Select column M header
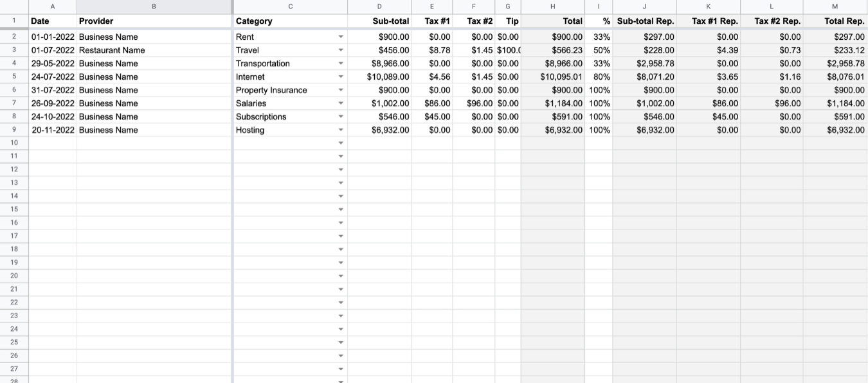Viewport: 868px width, 383px height. (x=835, y=6)
